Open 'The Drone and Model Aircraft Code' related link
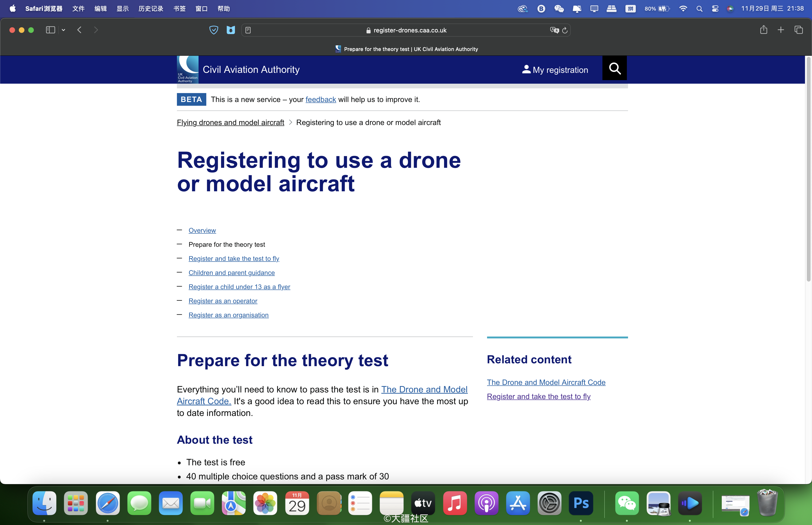This screenshot has width=812, height=525. pos(546,383)
